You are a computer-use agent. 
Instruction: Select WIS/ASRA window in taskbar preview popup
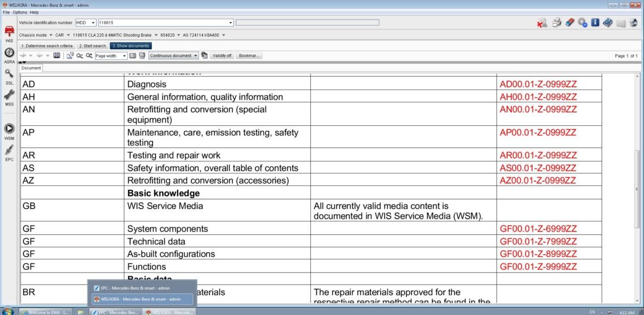point(142,299)
